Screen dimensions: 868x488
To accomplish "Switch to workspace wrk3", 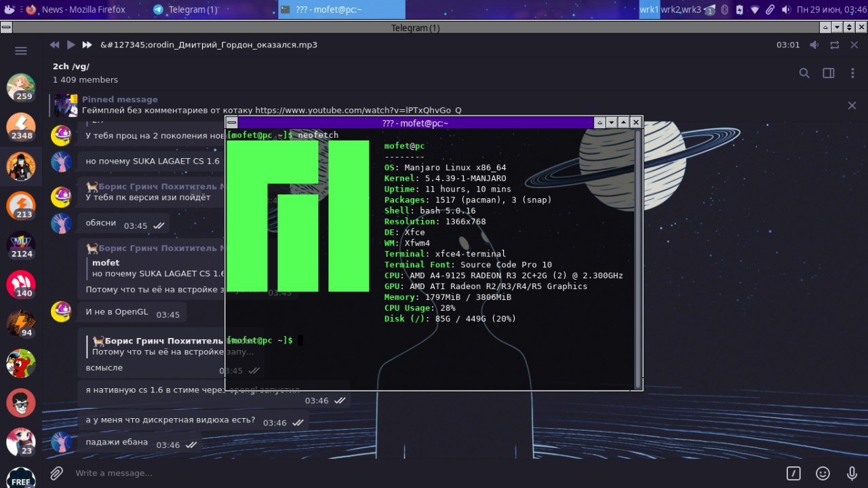I will pos(691,10).
